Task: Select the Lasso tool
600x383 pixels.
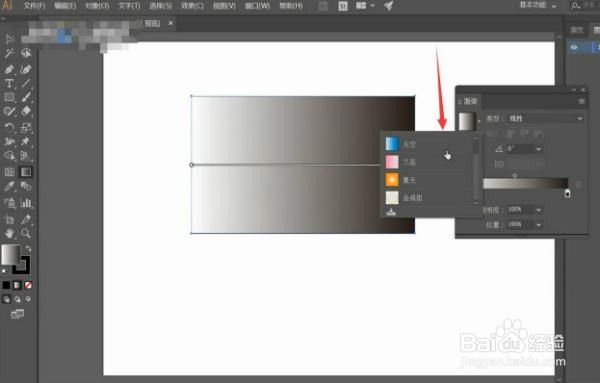Action: (26, 53)
